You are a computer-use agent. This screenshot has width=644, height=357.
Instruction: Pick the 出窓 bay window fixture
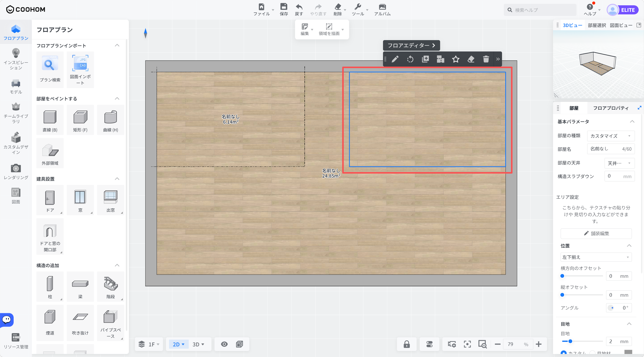(111, 200)
